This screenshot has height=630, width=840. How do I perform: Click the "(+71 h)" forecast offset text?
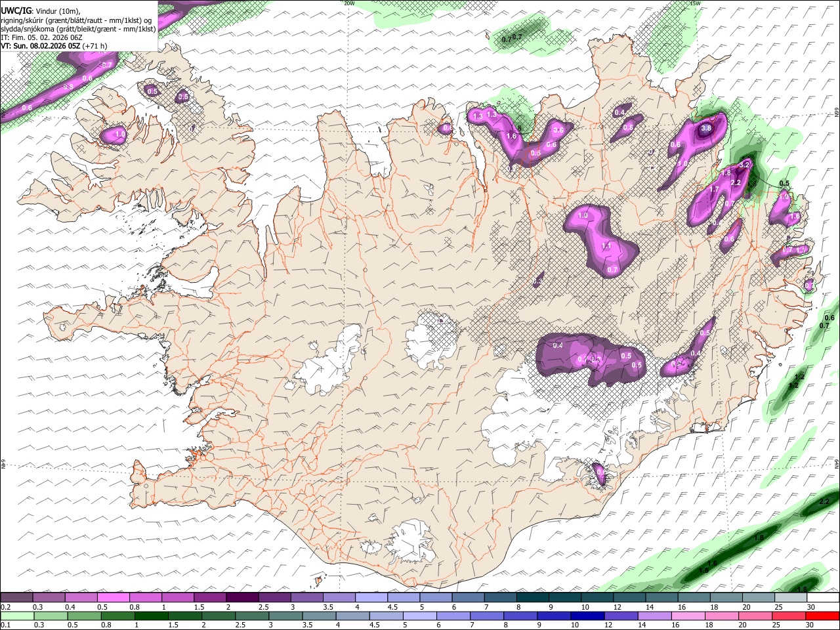coord(95,46)
